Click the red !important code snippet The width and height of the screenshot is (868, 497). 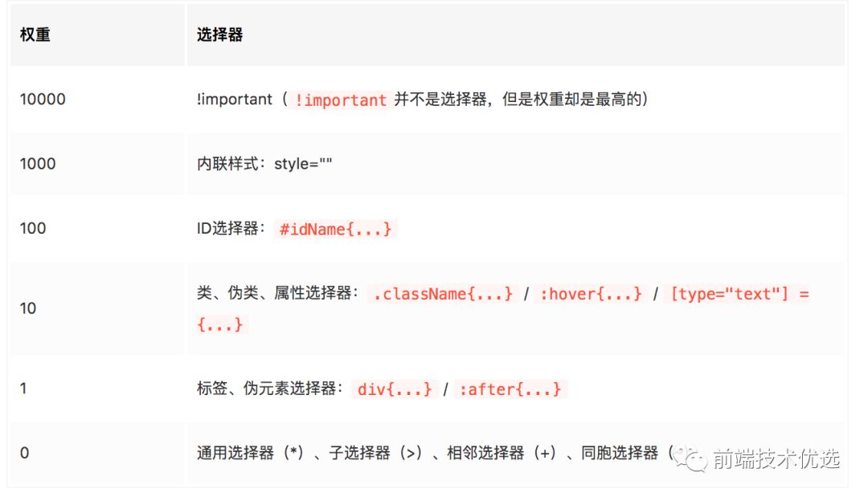click(341, 100)
